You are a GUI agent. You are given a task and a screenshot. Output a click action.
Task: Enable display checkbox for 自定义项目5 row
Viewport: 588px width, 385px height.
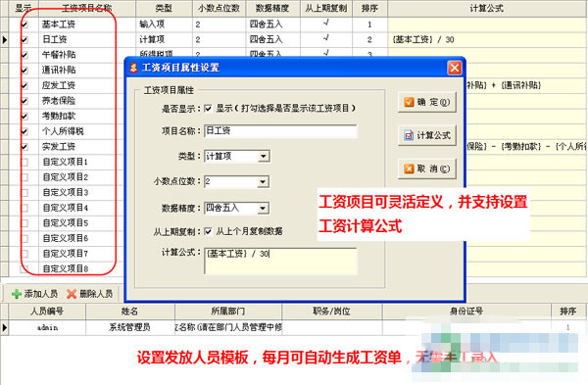coord(24,223)
